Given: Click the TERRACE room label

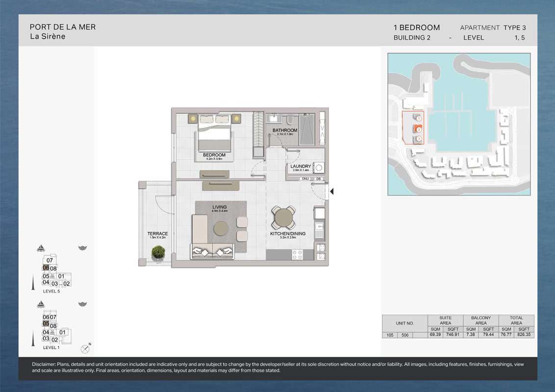Looking at the screenshot, I should [158, 234].
